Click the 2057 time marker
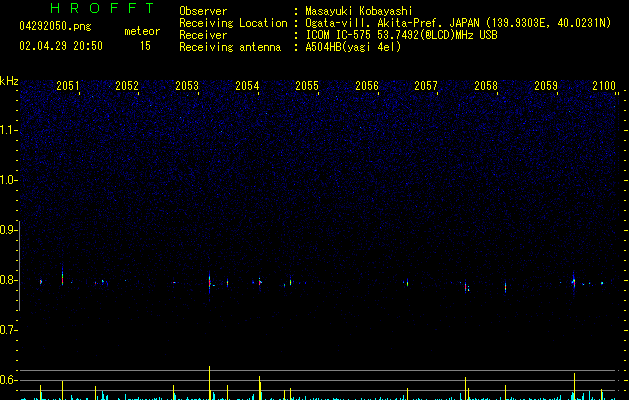 (426, 85)
